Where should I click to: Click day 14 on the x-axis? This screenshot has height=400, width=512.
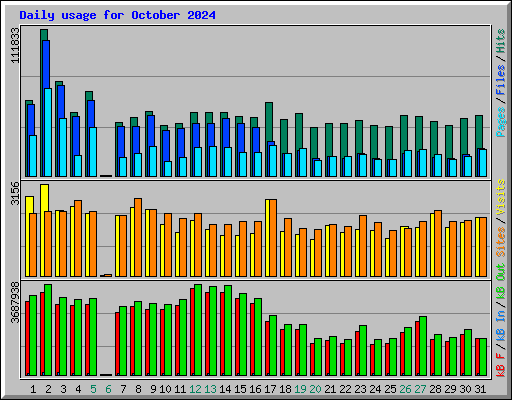click(225, 389)
